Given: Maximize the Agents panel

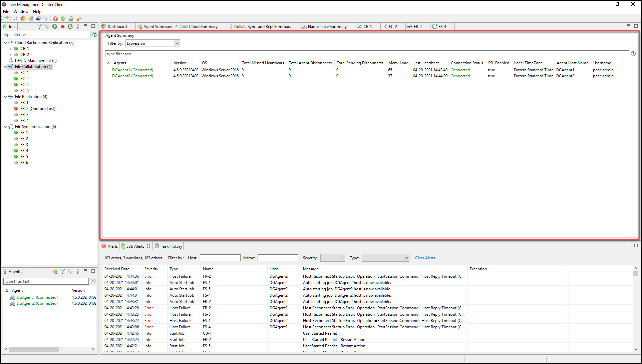Looking at the screenshot, I should 93,271.
